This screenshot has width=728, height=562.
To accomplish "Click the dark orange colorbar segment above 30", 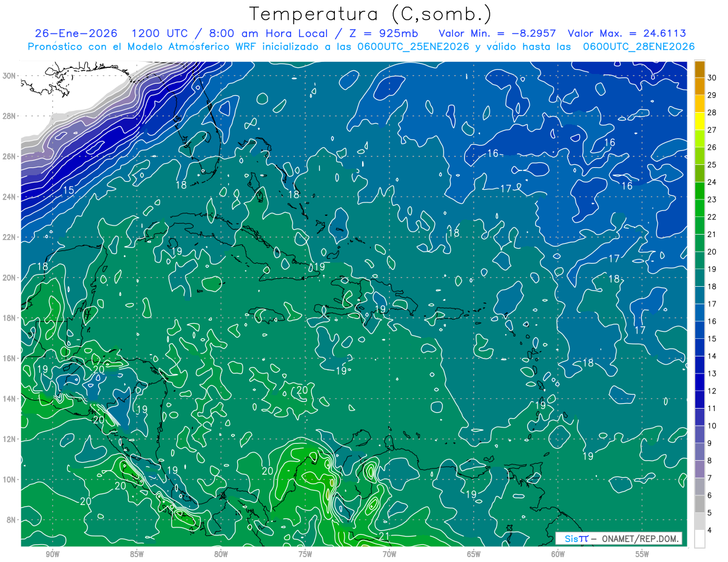I will pyautogui.click(x=699, y=69).
